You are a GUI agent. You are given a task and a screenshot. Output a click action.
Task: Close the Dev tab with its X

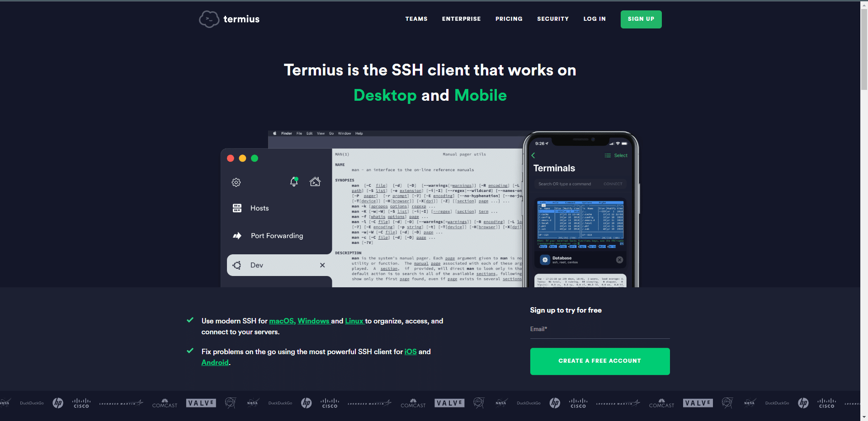coord(322,265)
